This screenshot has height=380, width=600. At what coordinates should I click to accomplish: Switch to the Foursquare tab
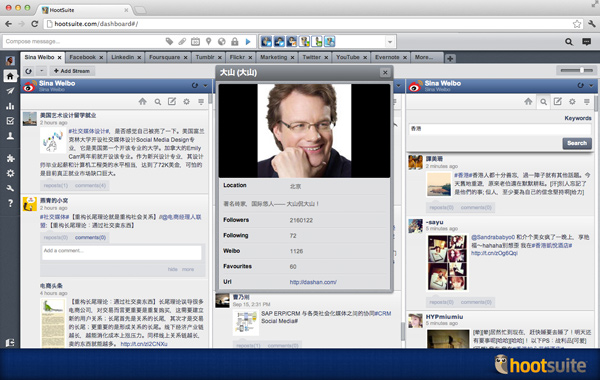165,57
